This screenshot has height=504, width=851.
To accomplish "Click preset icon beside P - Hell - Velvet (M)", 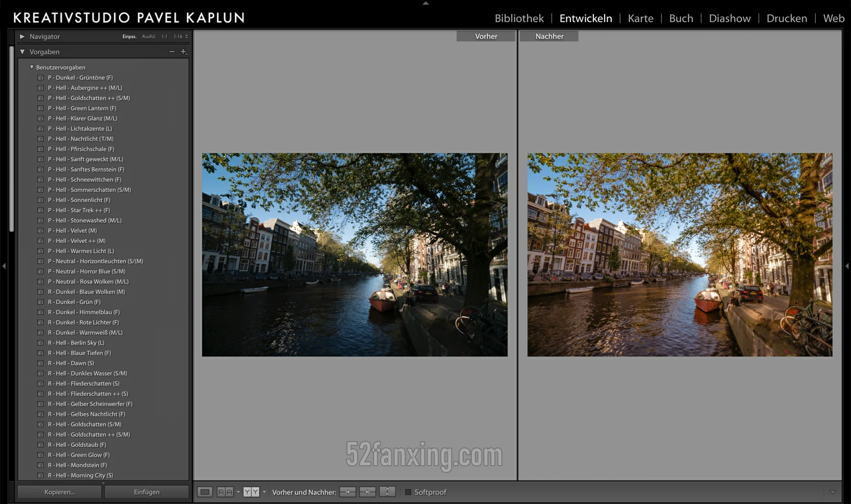I will (x=40, y=231).
